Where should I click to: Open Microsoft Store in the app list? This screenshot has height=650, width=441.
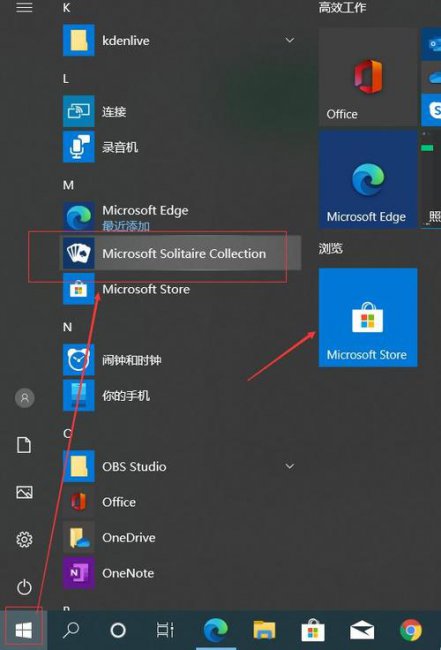[x=179, y=289]
